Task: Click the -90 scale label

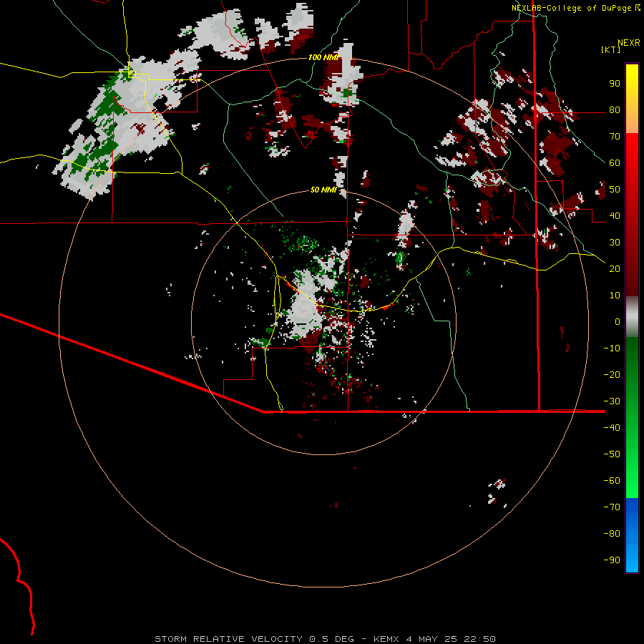Action: tap(612, 560)
